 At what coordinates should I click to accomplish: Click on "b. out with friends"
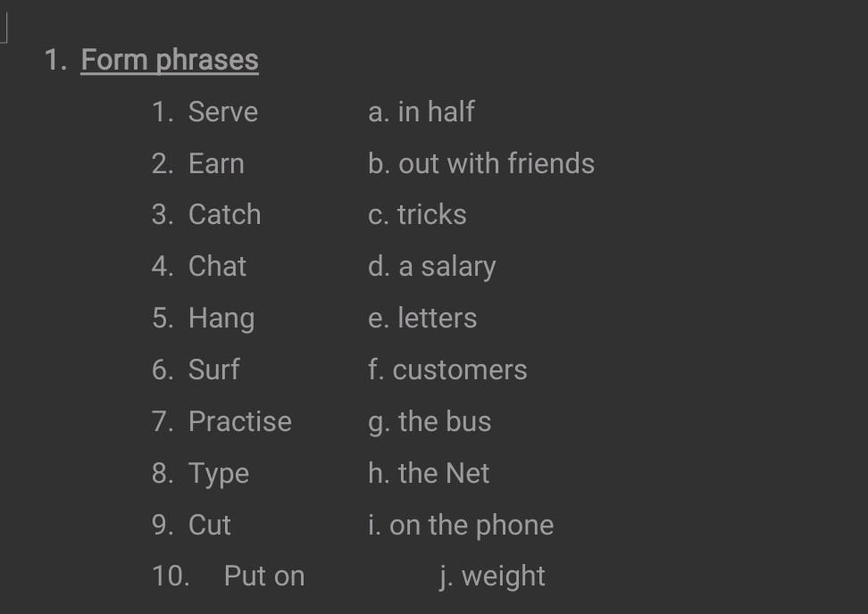click(x=480, y=163)
